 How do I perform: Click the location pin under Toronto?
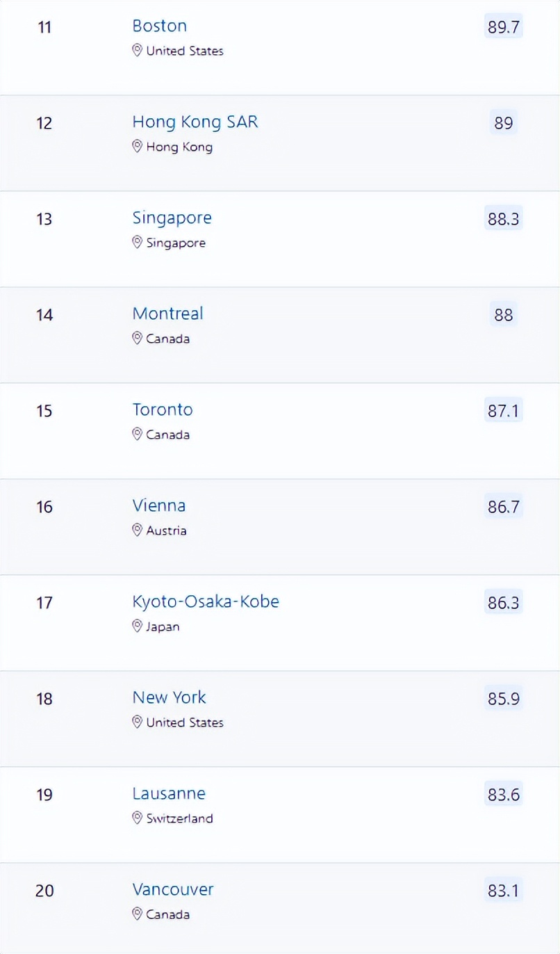138,435
